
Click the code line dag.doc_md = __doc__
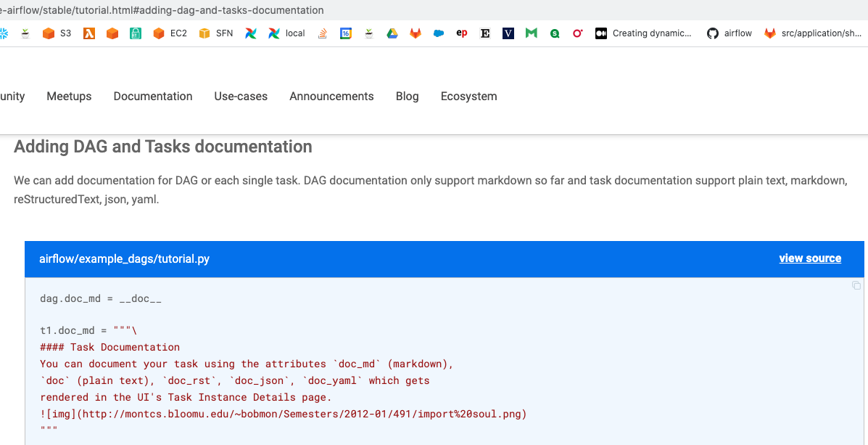(101, 298)
